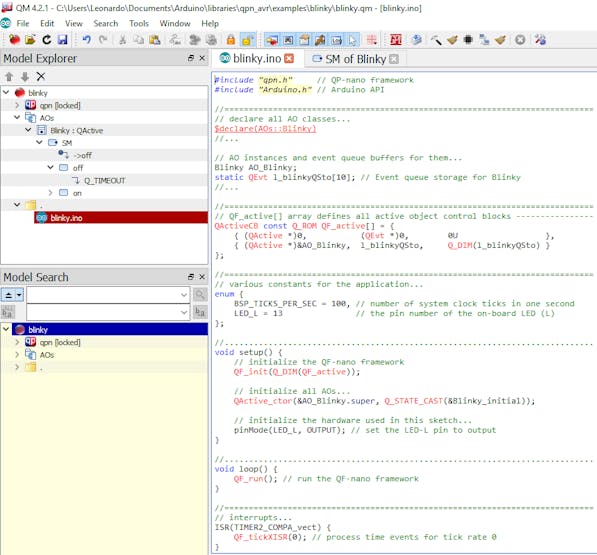Collapse the AOs package in Model Explorer
This screenshot has width=597, height=555.
coord(17,118)
